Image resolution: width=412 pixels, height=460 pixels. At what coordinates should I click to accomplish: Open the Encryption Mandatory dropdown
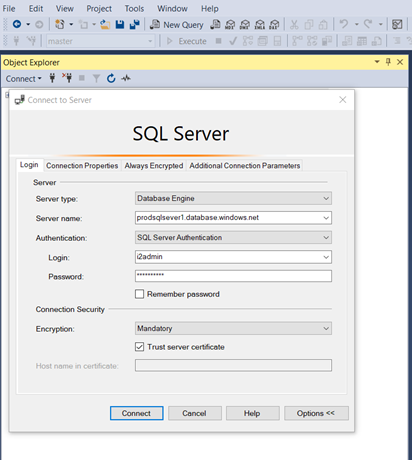[x=233, y=328]
